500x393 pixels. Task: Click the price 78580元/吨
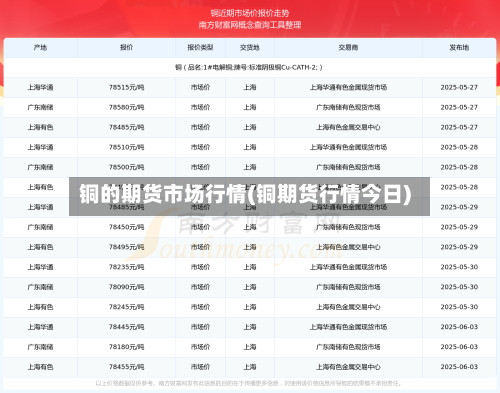tap(126, 107)
